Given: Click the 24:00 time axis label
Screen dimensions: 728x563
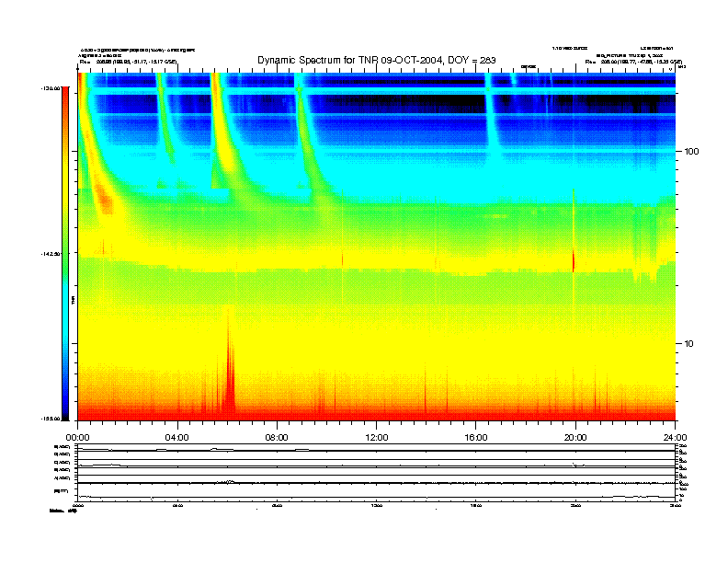Looking at the screenshot, I should [x=675, y=438].
